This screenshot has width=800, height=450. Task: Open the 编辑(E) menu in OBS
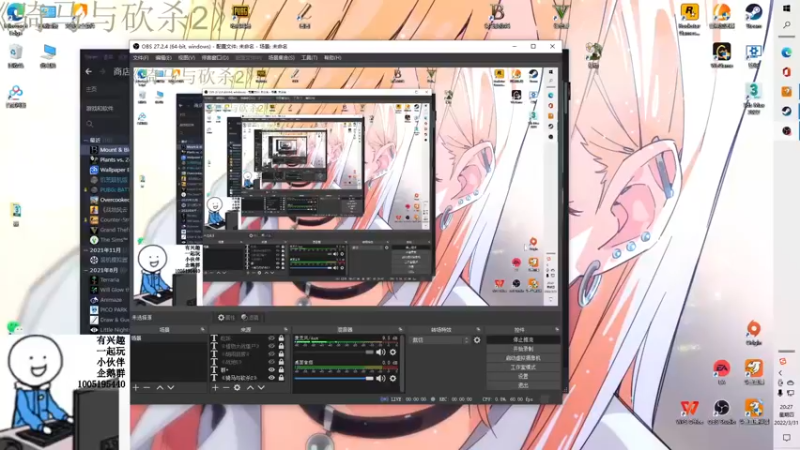pyautogui.click(x=163, y=58)
